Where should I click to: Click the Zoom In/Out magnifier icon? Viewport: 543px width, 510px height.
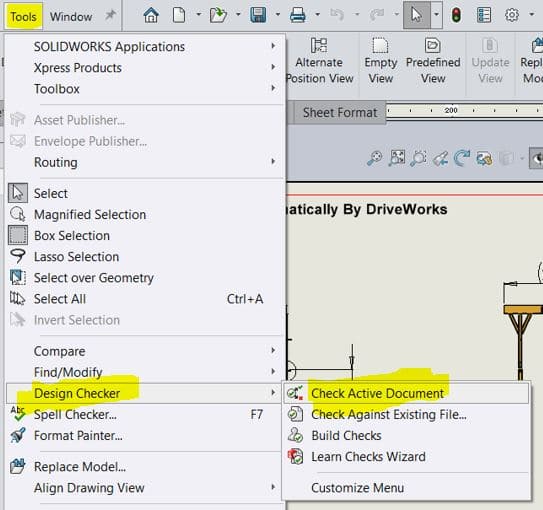click(x=374, y=159)
